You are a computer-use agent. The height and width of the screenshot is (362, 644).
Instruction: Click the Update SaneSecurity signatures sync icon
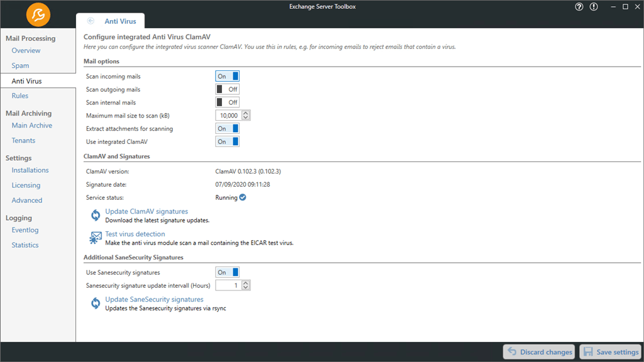pyautogui.click(x=95, y=304)
